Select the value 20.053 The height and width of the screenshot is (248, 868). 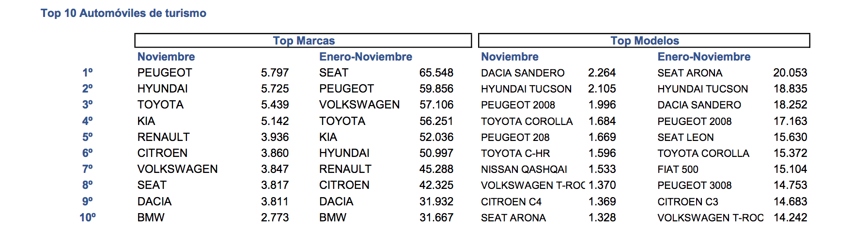[790, 73]
